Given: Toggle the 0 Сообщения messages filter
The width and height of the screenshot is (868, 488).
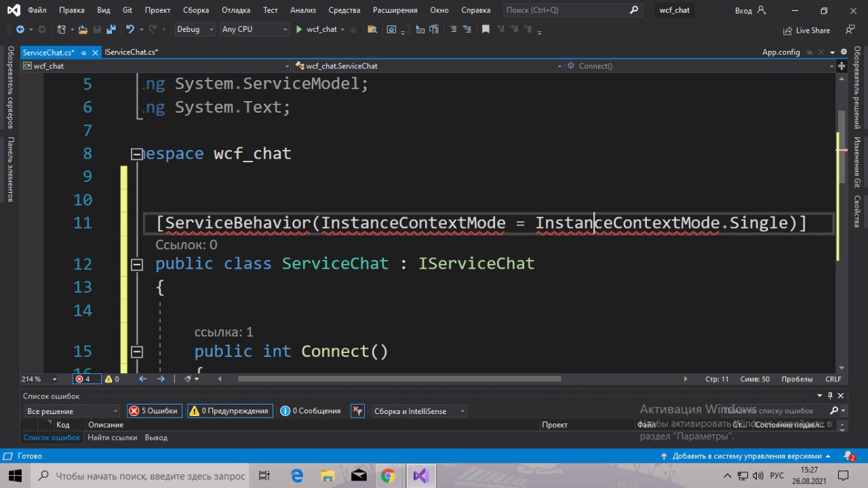Looking at the screenshot, I should tap(311, 411).
